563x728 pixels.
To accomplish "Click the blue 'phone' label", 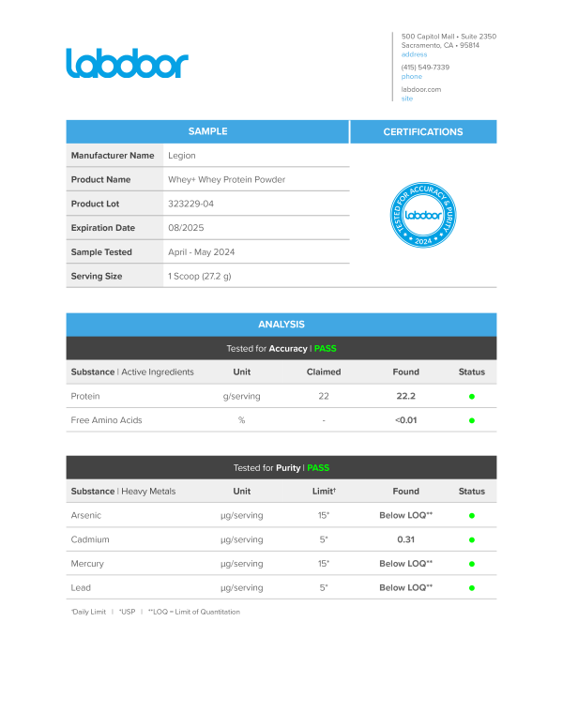I will coord(412,77).
